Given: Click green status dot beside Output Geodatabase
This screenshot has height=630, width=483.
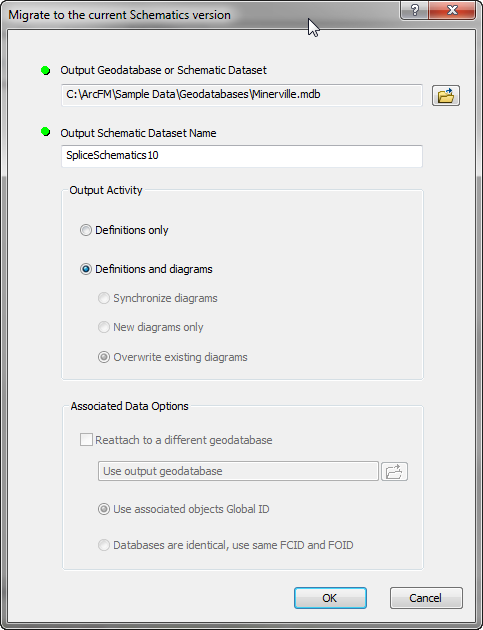Looking at the screenshot, I should pos(45,71).
